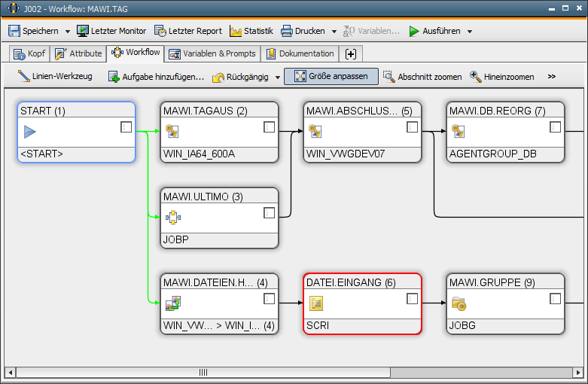
Task: Expand the Ausführen dropdown arrow
Action: point(470,32)
